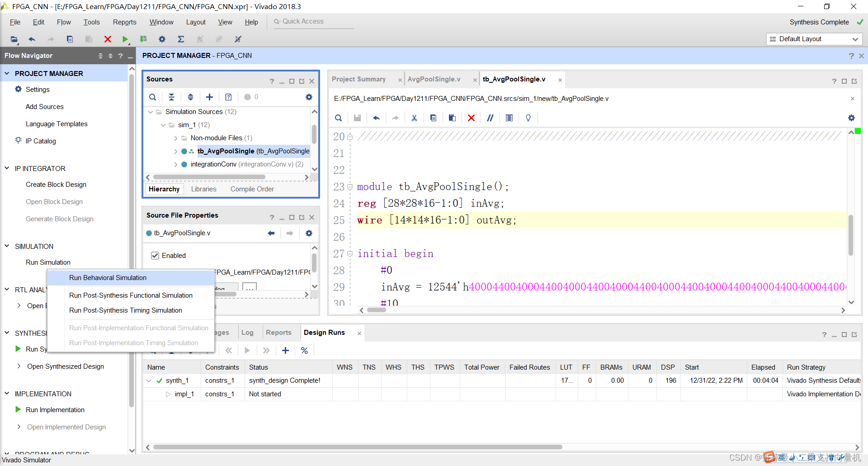
Task: Click the Add Sources plus icon
Action: coord(209,97)
